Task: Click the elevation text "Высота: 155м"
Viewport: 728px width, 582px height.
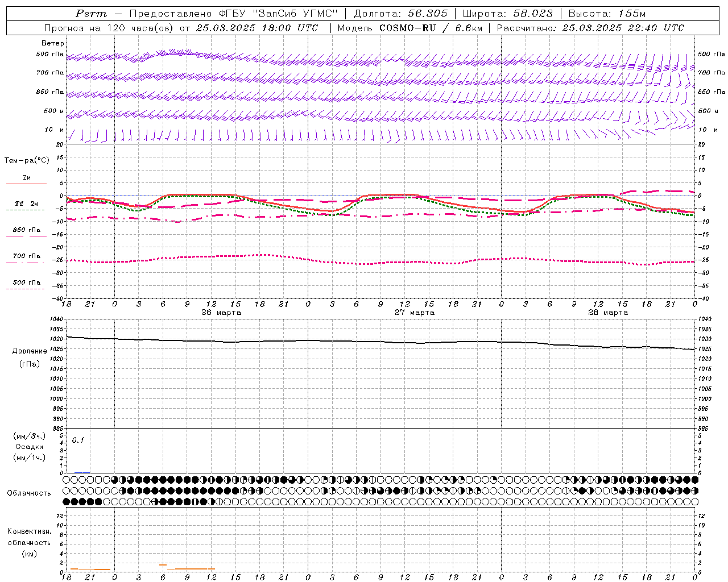Action: pos(607,14)
